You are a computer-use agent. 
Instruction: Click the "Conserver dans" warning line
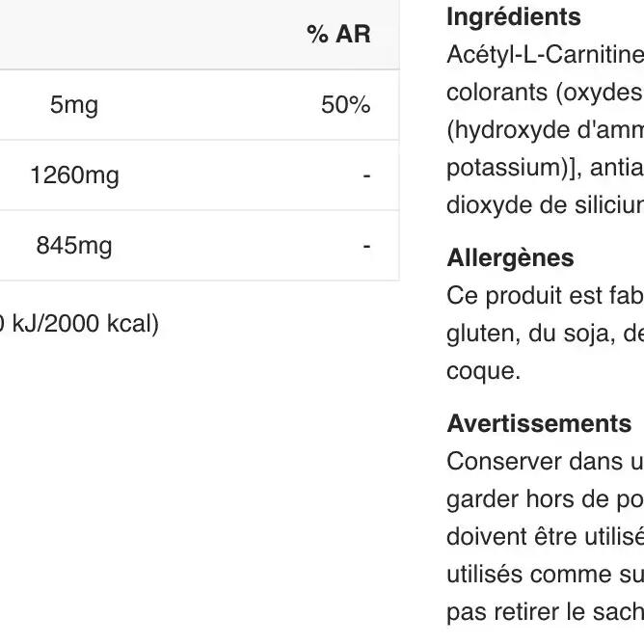click(545, 461)
